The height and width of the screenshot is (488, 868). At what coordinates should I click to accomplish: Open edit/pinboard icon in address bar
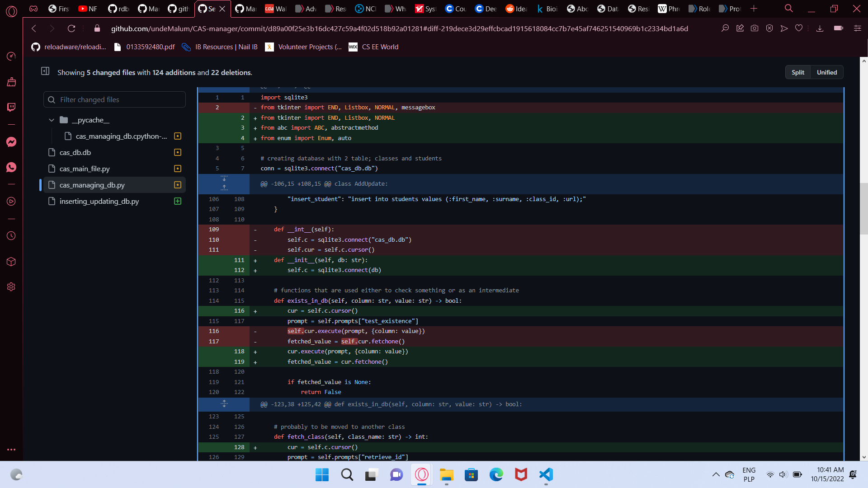[740, 28]
